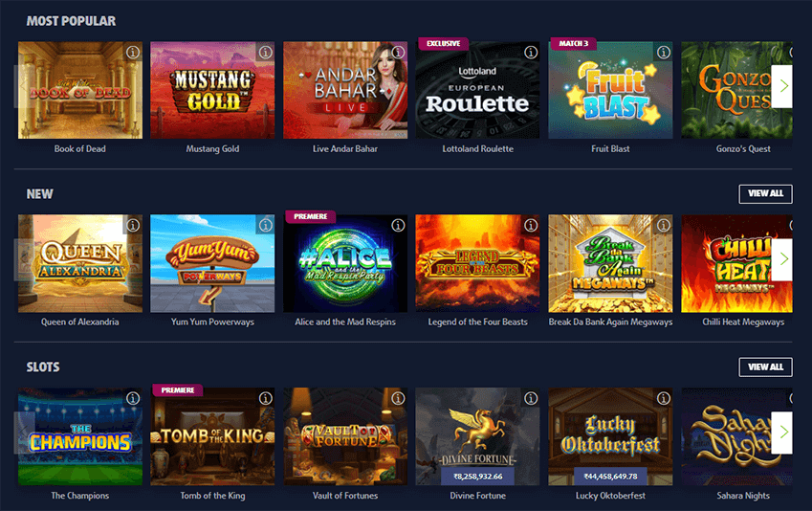Open Vault of Fortunes game title
The width and height of the screenshot is (812, 511).
(345, 496)
